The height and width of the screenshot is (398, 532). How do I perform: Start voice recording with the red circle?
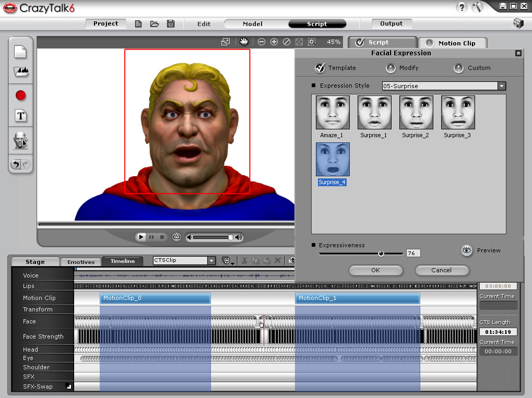coord(21,95)
